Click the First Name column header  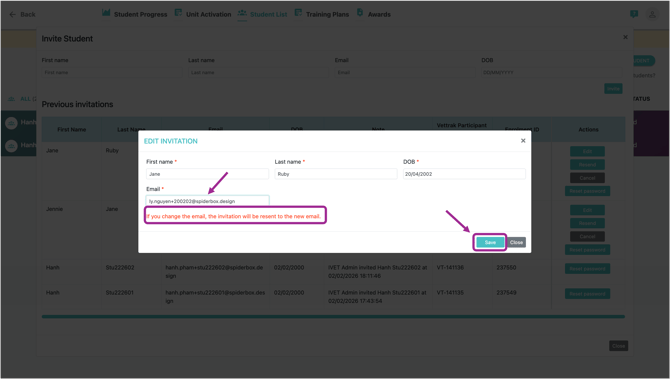tap(72, 129)
